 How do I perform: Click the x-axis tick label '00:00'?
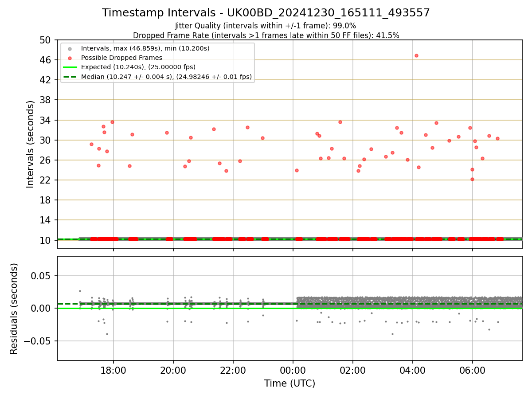click(293, 371)
